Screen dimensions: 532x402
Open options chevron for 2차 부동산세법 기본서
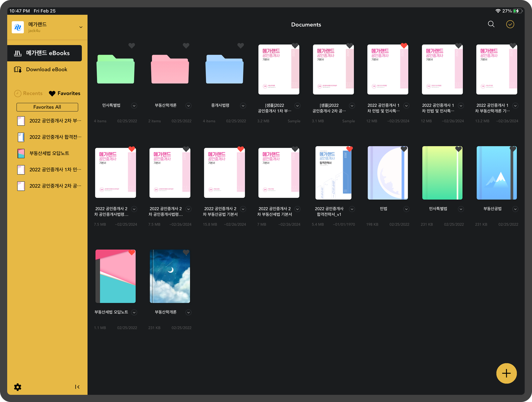(297, 209)
